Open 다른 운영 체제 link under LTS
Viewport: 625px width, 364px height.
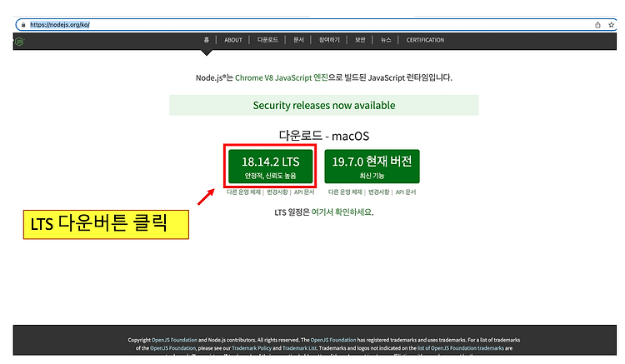coord(243,192)
